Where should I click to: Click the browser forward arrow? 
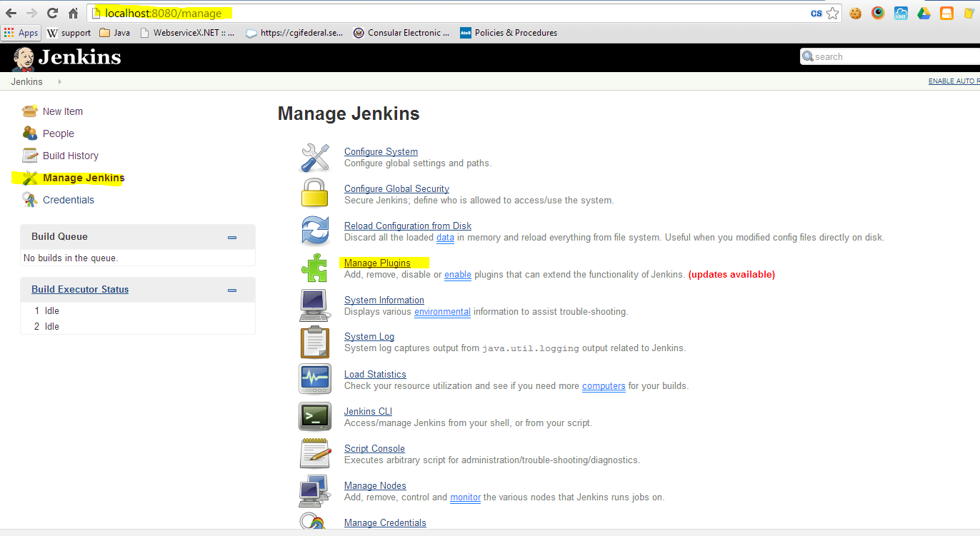tap(31, 13)
